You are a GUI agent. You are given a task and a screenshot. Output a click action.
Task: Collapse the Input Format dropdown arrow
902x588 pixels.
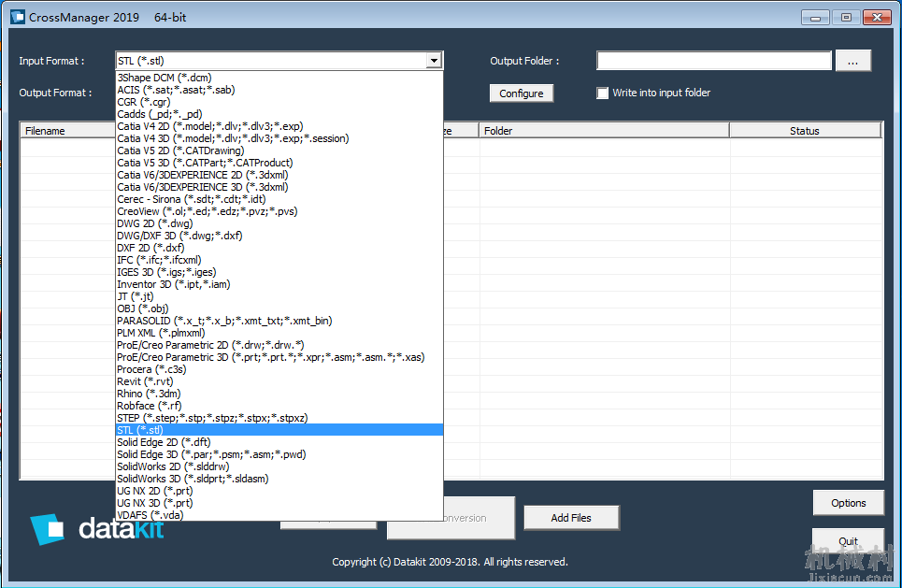434,61
